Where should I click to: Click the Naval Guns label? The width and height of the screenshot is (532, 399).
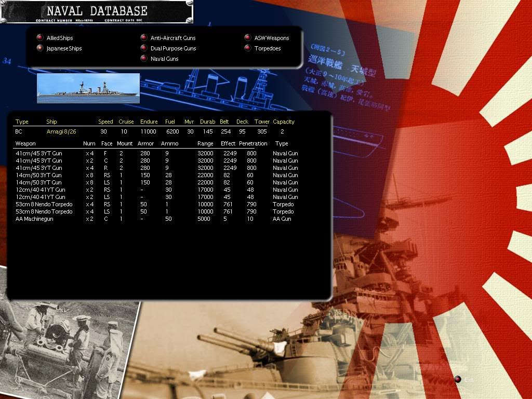[165, 59]
